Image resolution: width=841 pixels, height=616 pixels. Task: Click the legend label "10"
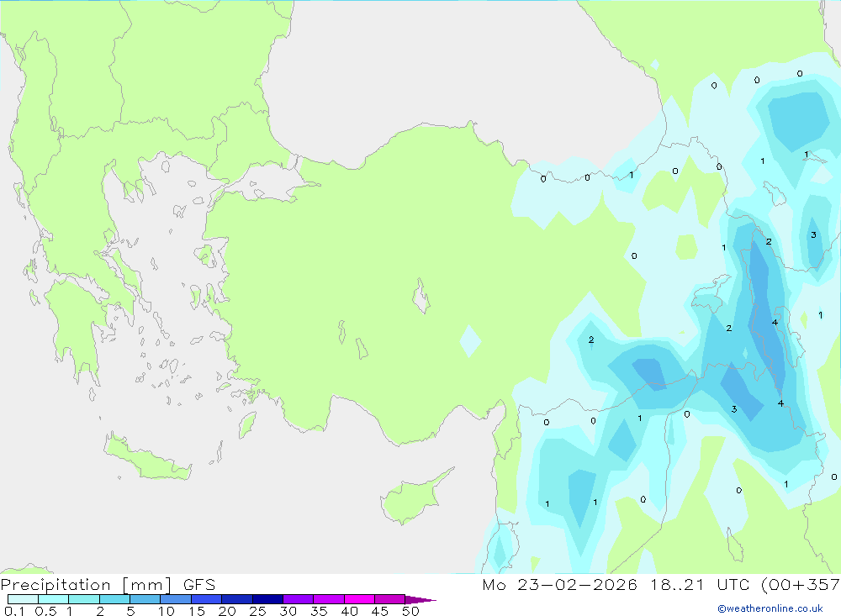(x=166, y=611)
